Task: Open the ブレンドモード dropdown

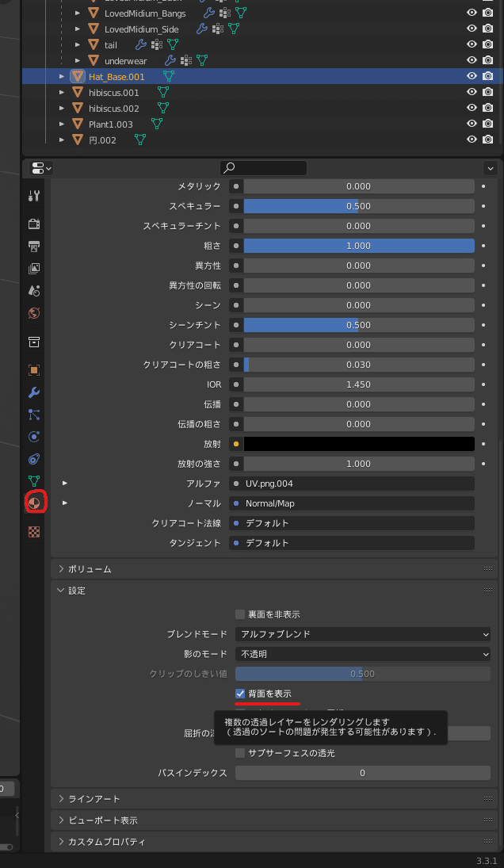Action: tap(363, 634)
